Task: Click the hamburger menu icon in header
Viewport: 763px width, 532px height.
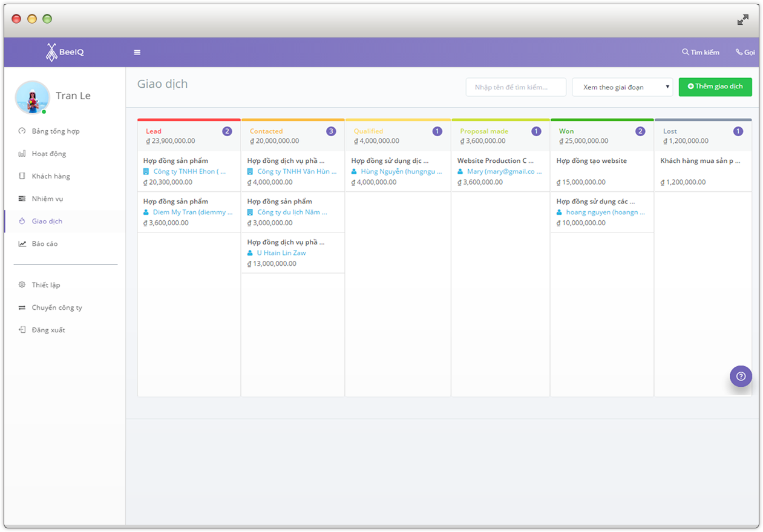Action: (137, 53)
